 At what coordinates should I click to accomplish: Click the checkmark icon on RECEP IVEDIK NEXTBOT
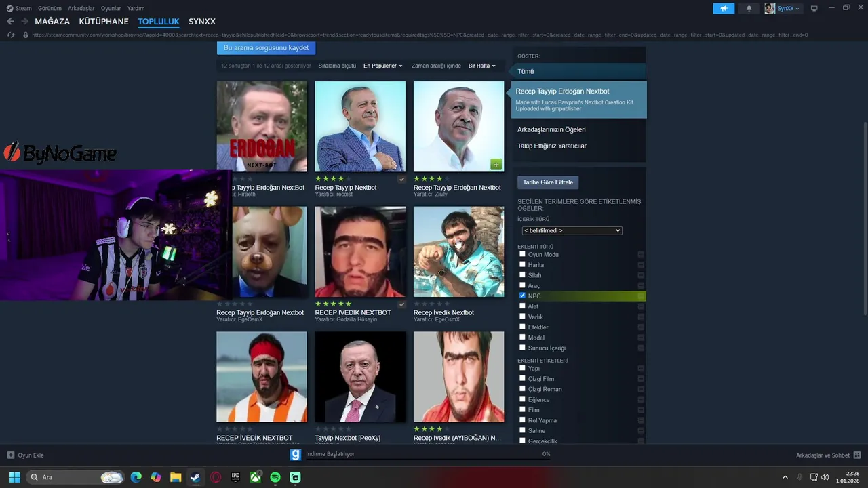tap(401, 304)
